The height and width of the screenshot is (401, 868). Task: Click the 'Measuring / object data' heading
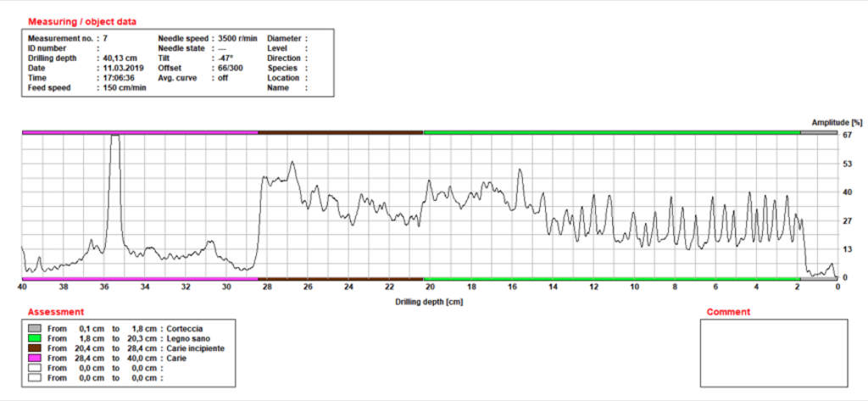(x=82, y=22)
